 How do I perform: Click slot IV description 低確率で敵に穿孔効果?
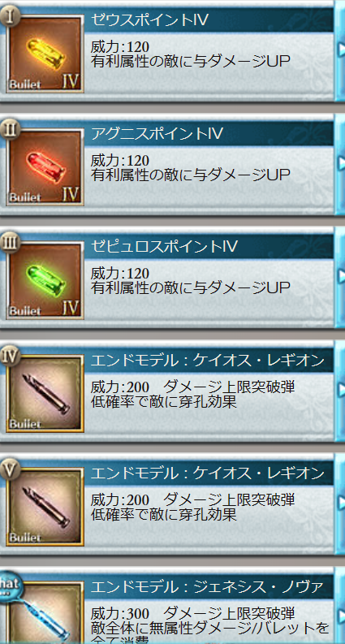163,401
